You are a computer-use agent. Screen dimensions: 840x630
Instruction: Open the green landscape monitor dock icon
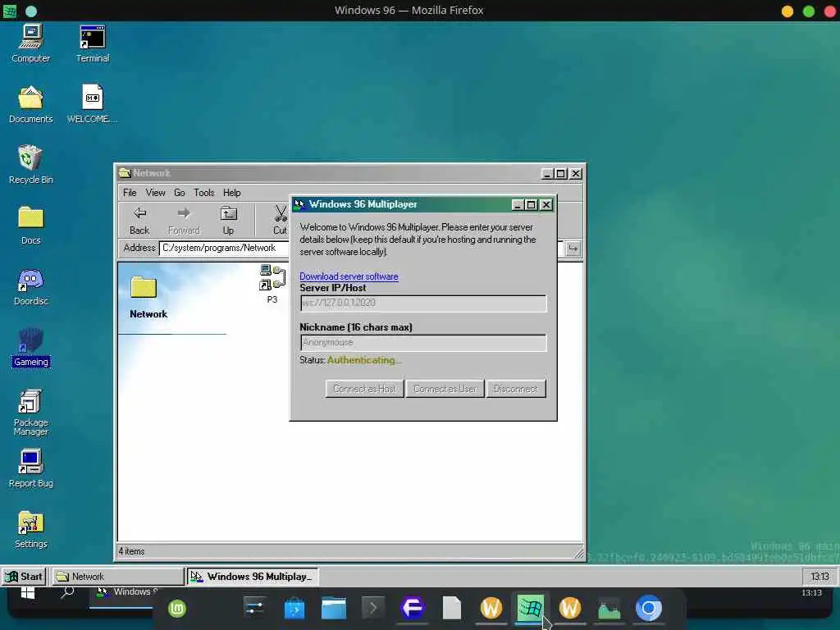coord(609,609)
